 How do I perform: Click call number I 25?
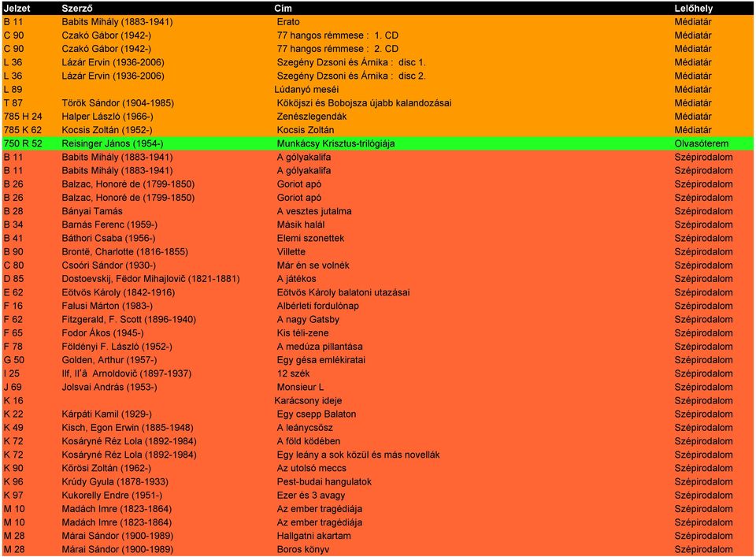(12, 373)
